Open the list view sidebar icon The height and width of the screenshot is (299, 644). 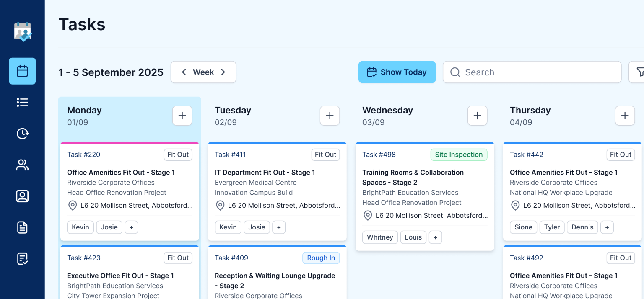22,102
